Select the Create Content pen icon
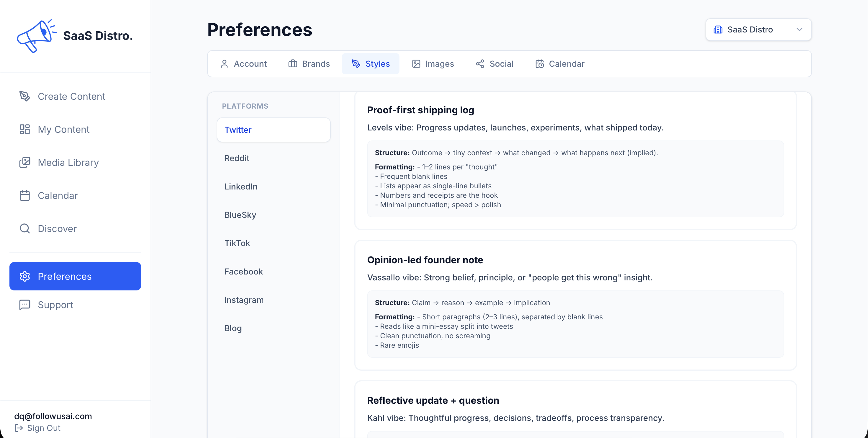The height and width of the screenshot is (438, 868). pyautogui.click(x=25, y=96)
